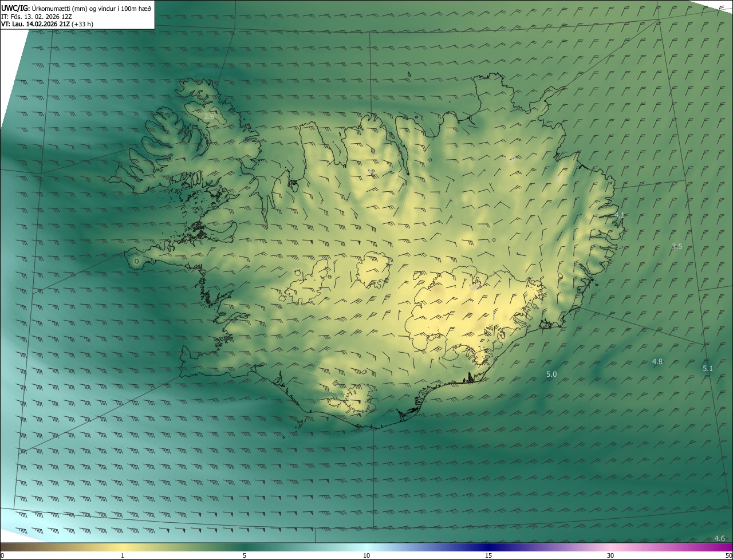Viewport: 733px width, 560px height.
Task: Select the 4.8 value label
Action: (x=657, y=361)
